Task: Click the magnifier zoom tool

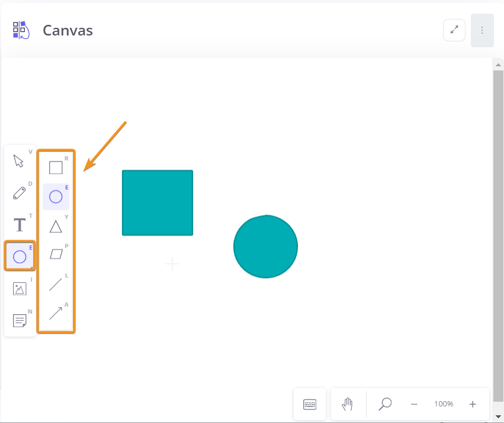Action: click(385, 404)
